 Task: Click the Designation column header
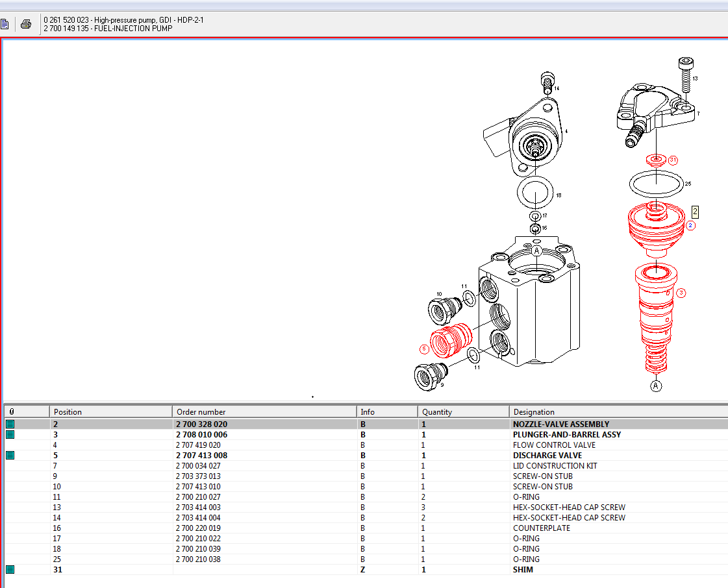pyautogui.click(x=617, y=411)
